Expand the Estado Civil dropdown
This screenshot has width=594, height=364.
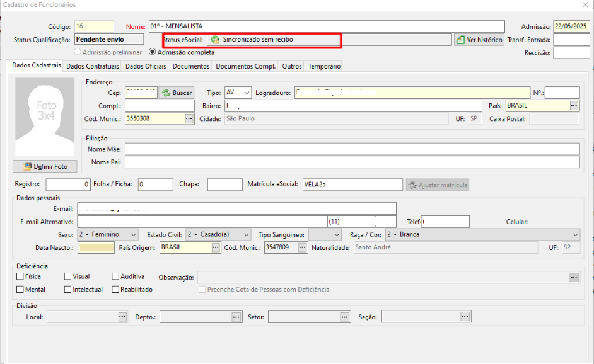pos(246,235)
